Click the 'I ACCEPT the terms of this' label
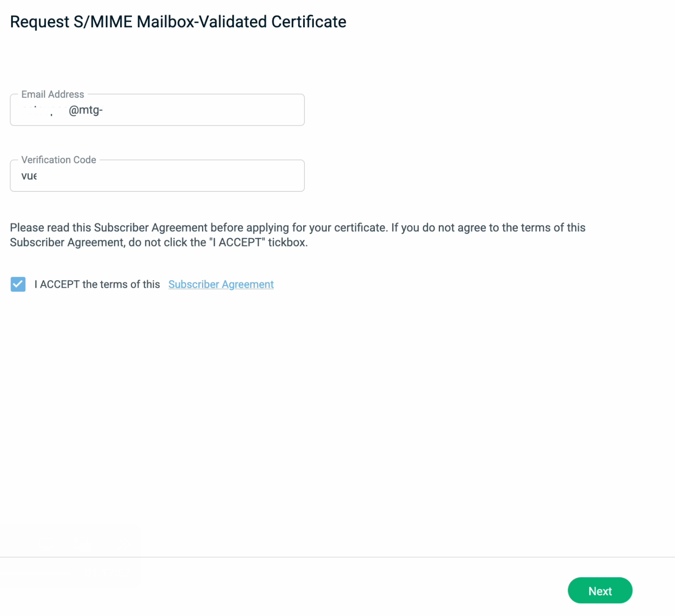This screenshot has height=616, width=675. [x=97, y=284]
